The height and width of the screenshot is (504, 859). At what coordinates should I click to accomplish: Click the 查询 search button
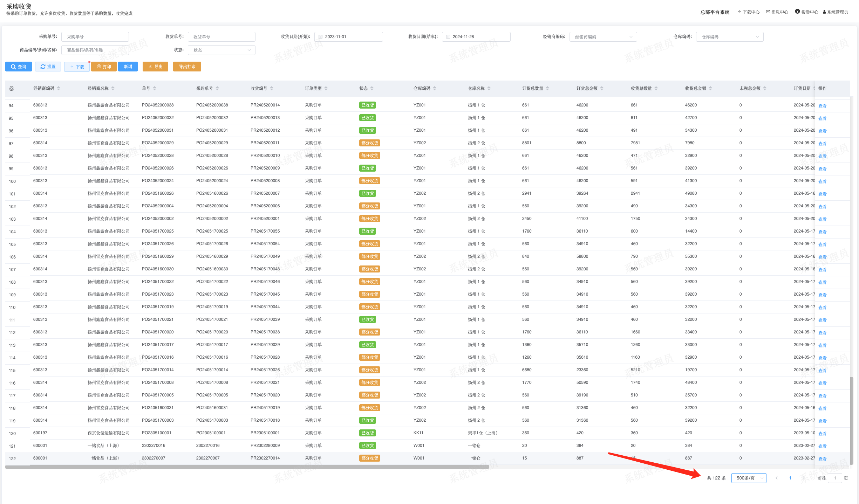point(19,67)
